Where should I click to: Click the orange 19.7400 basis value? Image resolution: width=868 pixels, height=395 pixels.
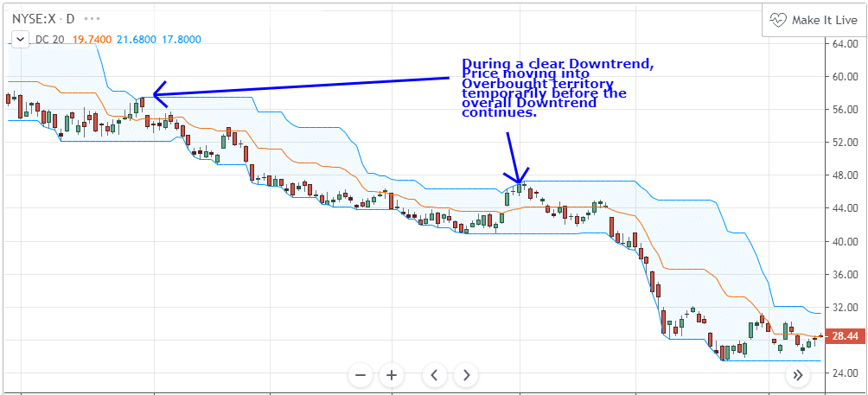click(90, 39)
